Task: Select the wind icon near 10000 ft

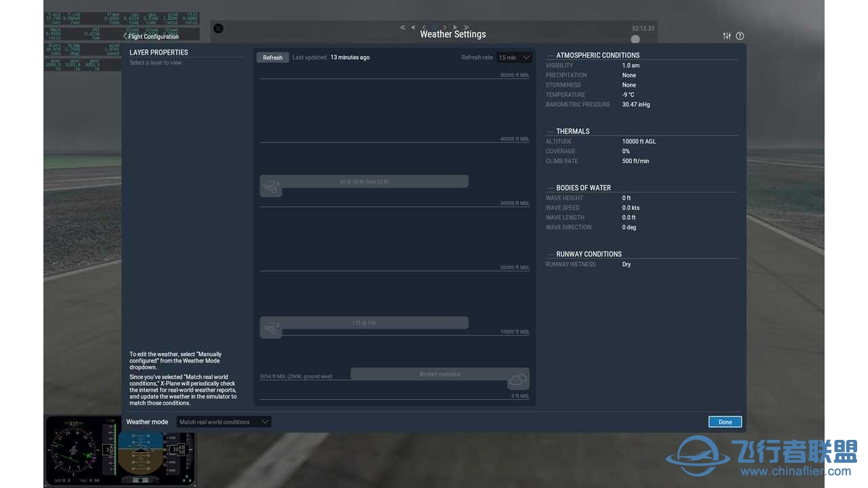Action: (x=271, y=329)
